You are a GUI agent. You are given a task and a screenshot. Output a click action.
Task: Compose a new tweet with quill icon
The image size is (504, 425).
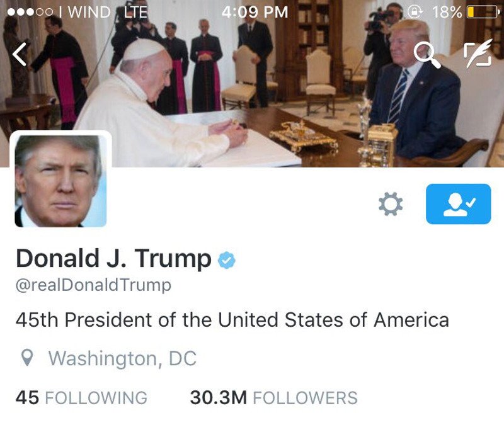tap(479, 54)
